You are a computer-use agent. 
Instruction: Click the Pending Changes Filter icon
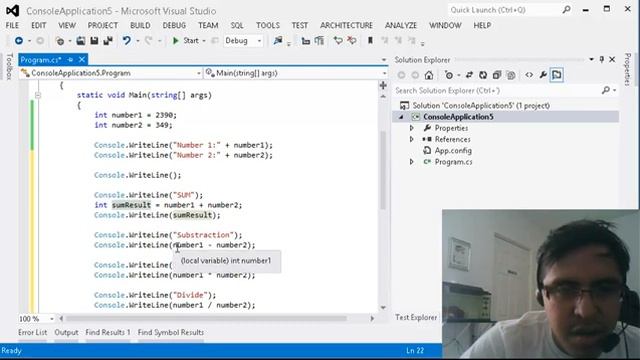[x=449, y=75]
